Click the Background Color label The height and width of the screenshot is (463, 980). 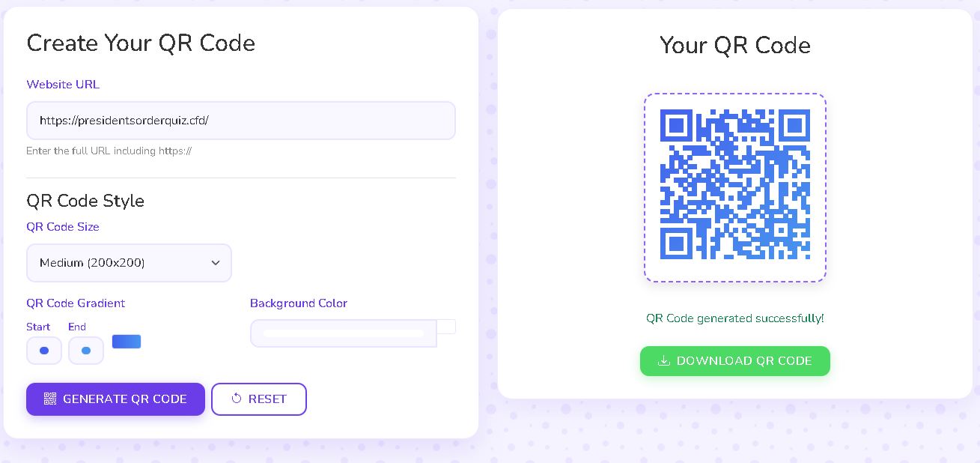pyautogui.click(x=299, y=303)
